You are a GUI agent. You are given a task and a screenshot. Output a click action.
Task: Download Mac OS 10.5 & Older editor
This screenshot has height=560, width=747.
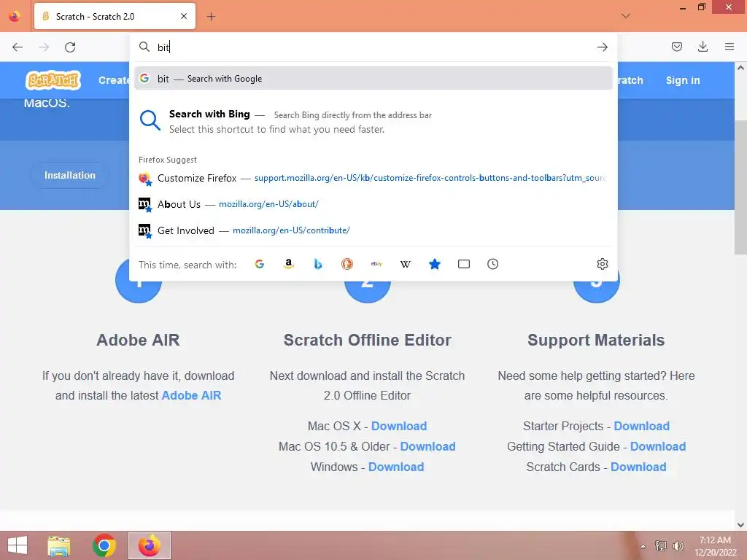tap(427, 447)
